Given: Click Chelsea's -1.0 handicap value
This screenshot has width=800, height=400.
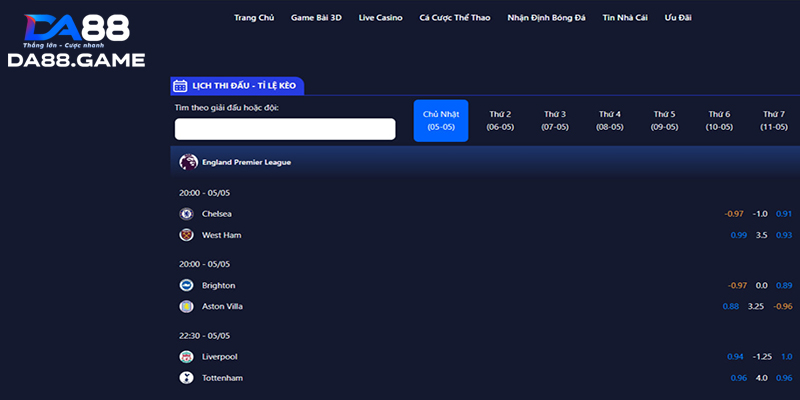Looking at the screenshot, I should point(760,214).
